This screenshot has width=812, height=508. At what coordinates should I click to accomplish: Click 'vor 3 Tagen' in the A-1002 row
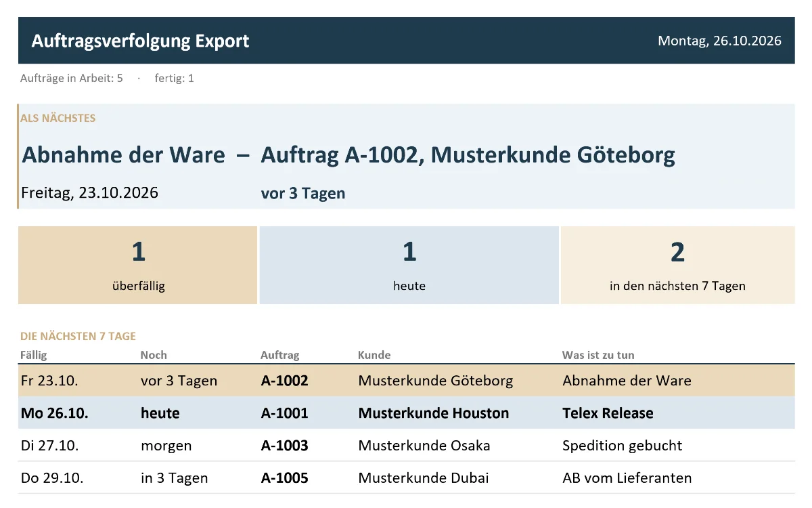[179, 381]
